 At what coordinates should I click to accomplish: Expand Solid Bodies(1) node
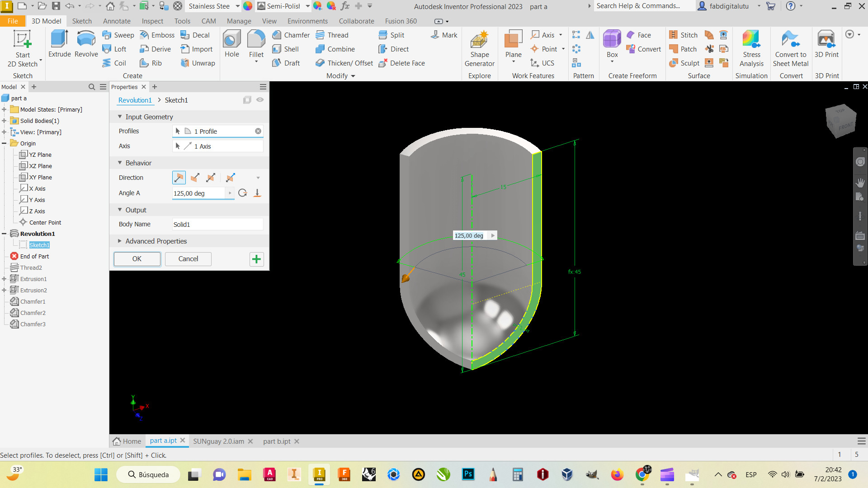pos(4,121)
